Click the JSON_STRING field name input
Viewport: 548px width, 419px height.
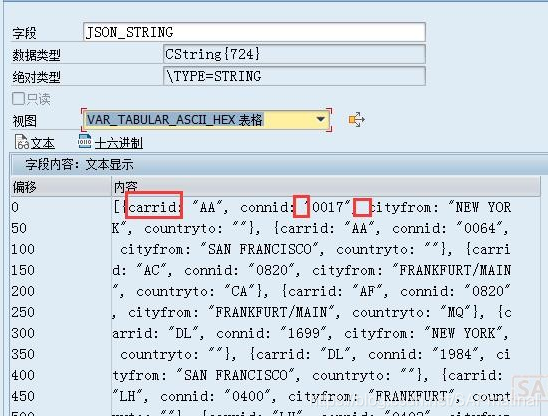[x=254, y=32]
